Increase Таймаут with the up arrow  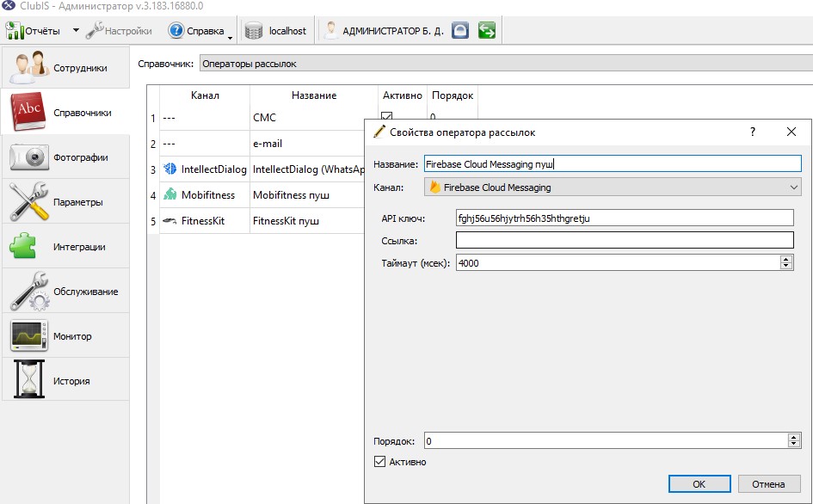point(786,259)
